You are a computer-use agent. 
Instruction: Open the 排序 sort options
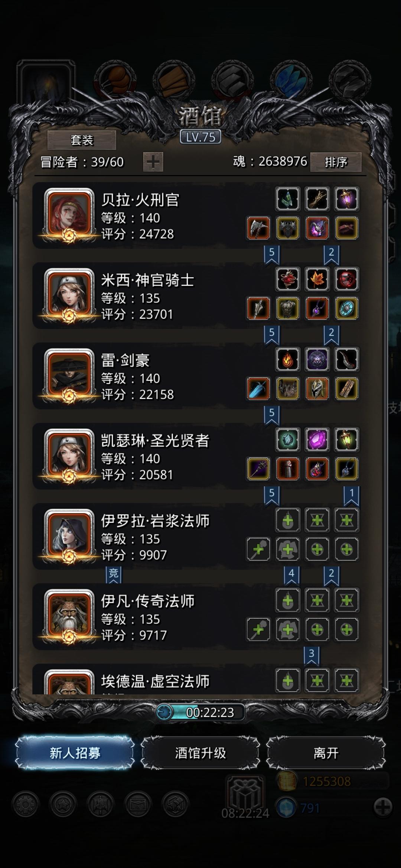coord(336,162)
